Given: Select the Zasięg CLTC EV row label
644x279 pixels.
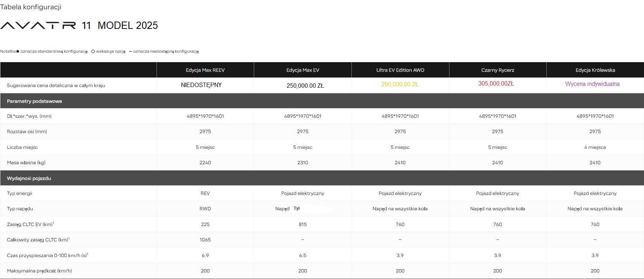Looking at the screenshot, I should (x=30, y=224).
